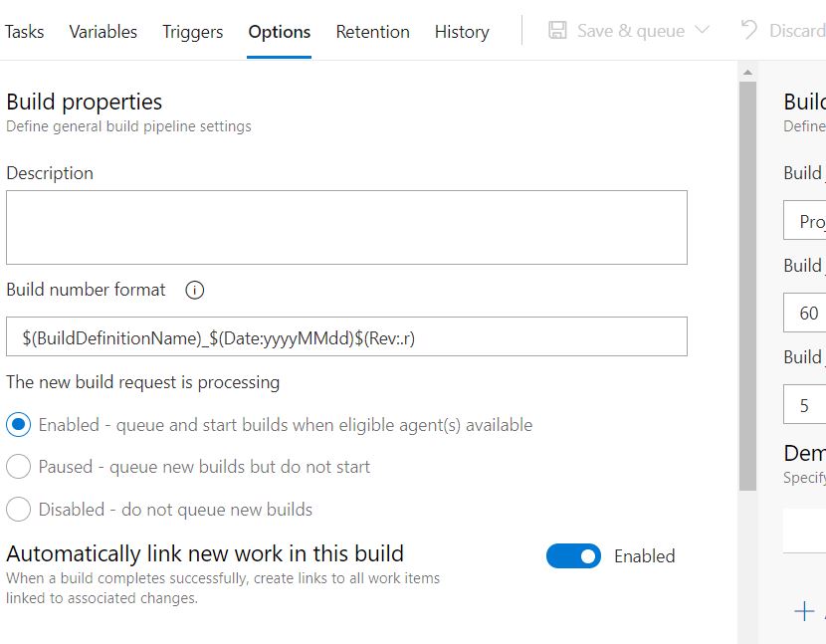The image size is (826, 644).
Task: Click the Build number format input field
Action: (x=346, y=336)
